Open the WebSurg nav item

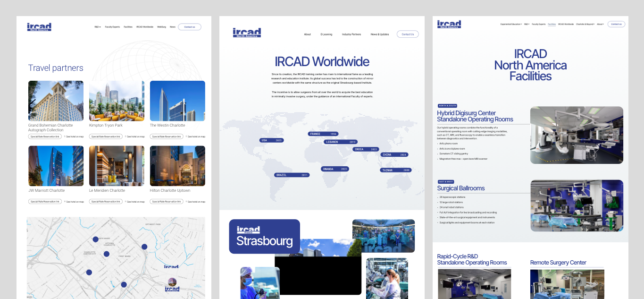[161, 27]
